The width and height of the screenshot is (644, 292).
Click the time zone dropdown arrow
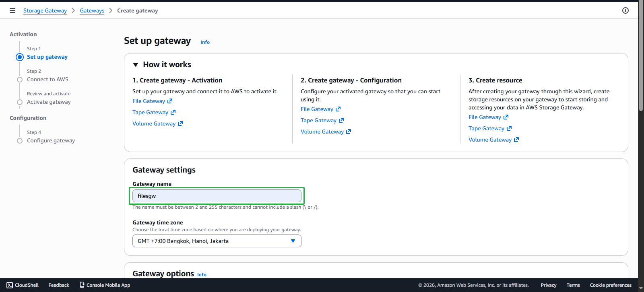point(293,241)
